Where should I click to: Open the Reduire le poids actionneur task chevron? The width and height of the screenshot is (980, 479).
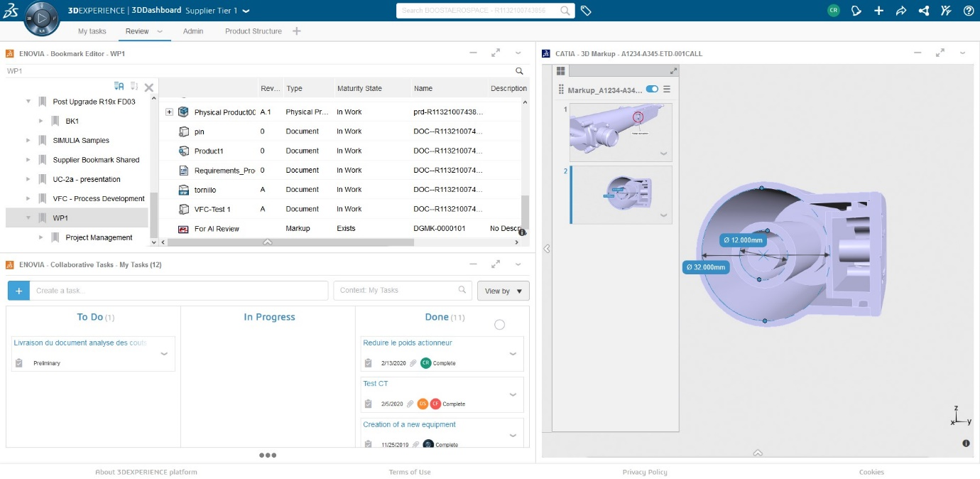513,354
